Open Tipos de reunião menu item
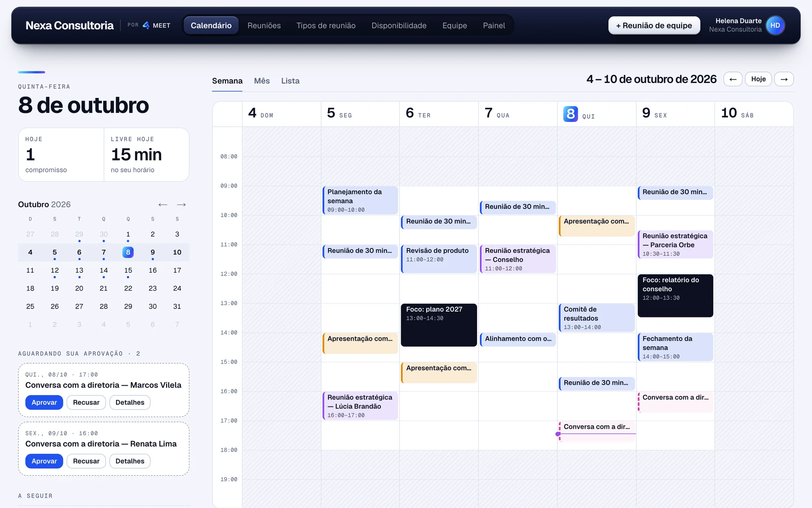812x508 pixels. click(x=326, y=26)
